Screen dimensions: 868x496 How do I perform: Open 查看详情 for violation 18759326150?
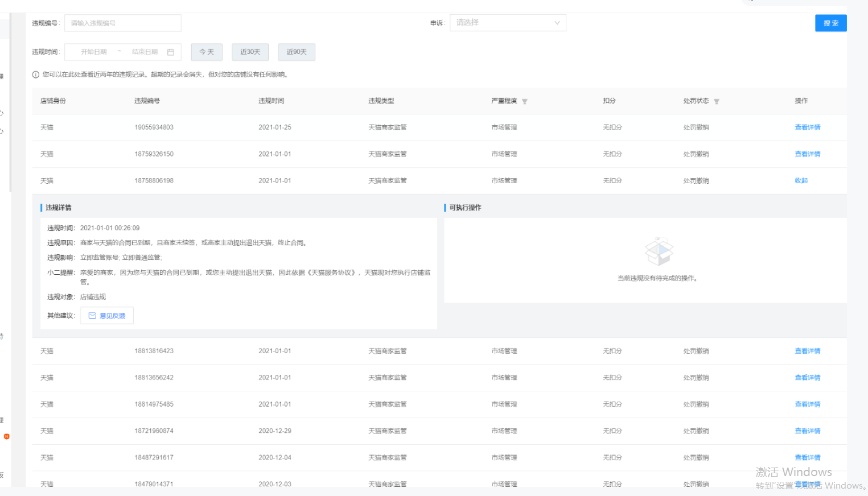click(808, 154)
